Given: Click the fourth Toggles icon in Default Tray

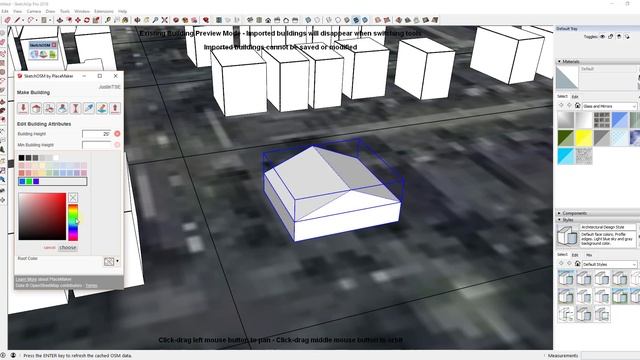Looking at the screenshot, I should pos(627,37).
